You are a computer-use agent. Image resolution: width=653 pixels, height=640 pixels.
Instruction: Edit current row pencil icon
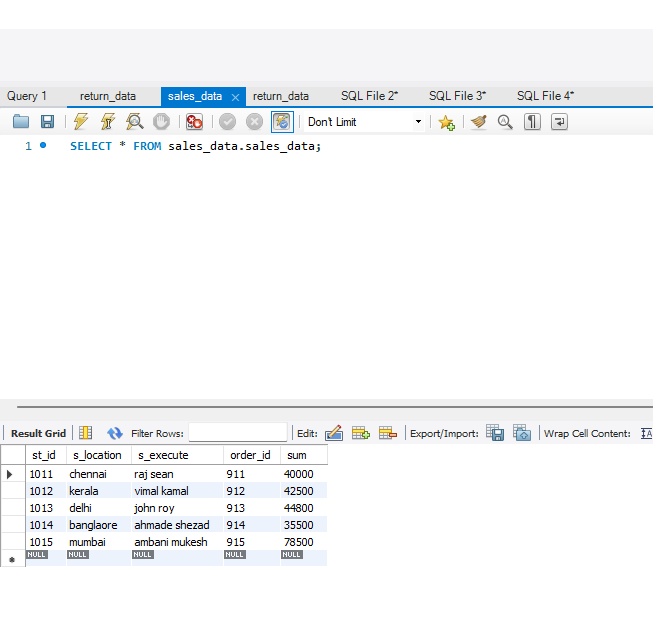coord(334,433)
